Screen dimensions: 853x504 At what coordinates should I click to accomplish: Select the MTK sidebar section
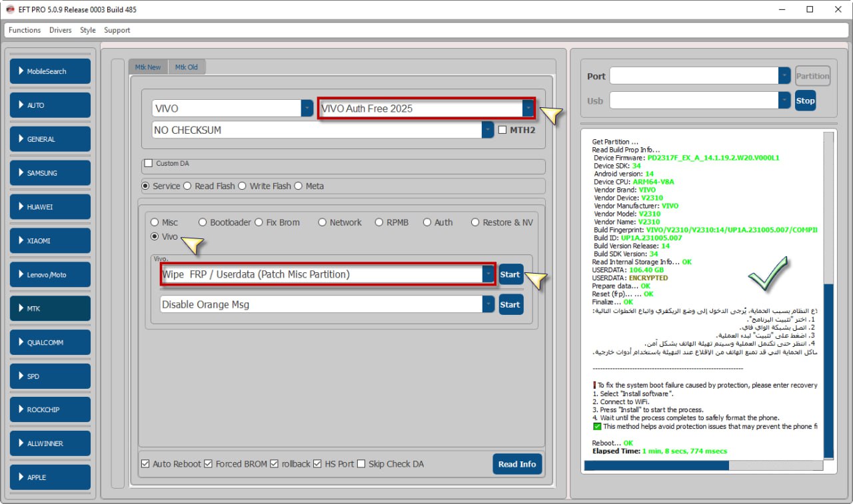click(50, 308)
